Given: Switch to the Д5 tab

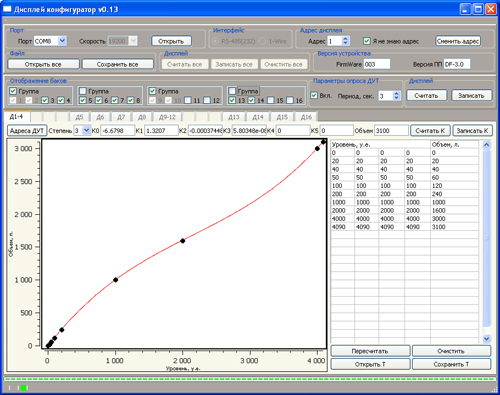Looking at the screenshot, I should (x=79, y=117).
